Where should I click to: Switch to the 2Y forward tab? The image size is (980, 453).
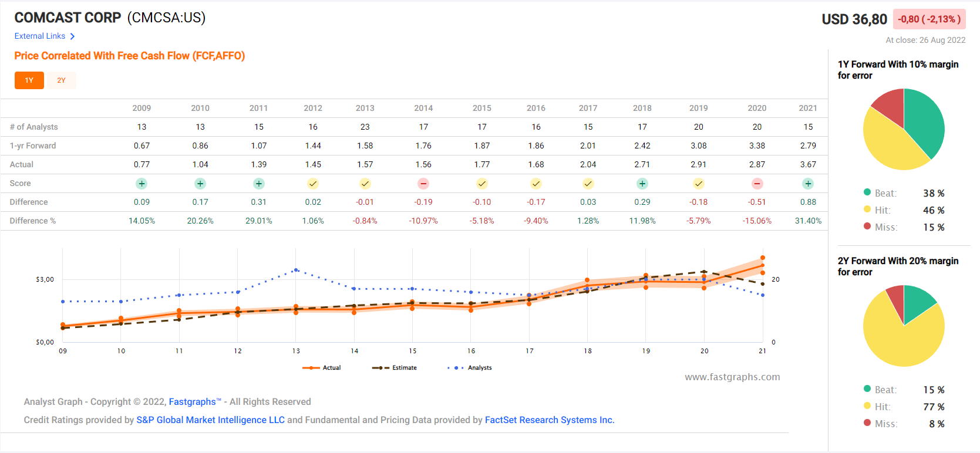click(61, 80)
